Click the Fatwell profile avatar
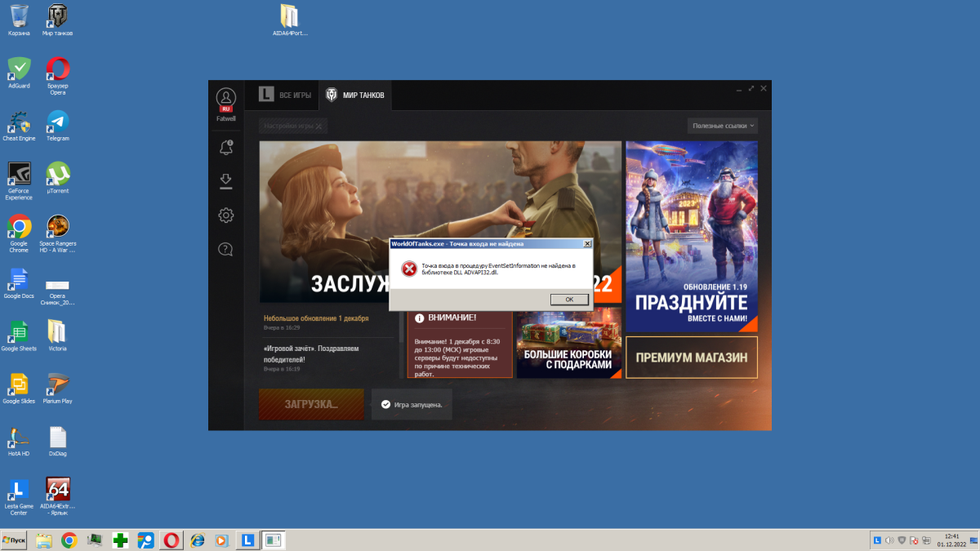This screenshot has height=551, width=980. pos(226,99)
